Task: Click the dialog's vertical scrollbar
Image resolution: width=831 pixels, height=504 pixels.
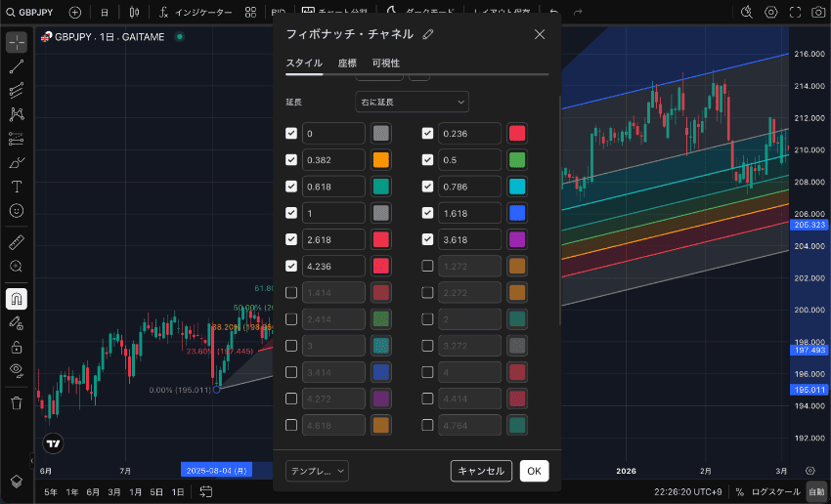Action: [559, 210]
